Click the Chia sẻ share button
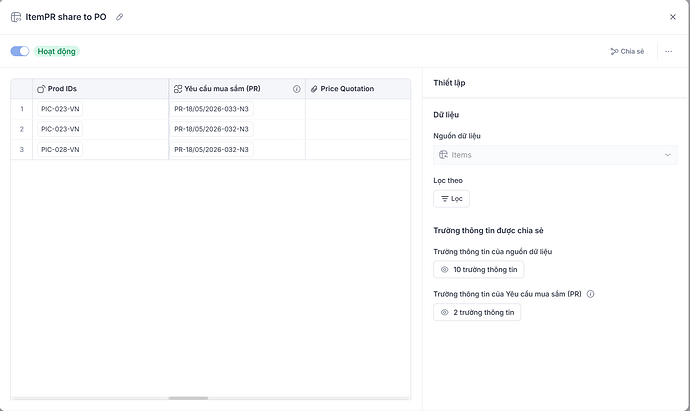 [627, 51]
